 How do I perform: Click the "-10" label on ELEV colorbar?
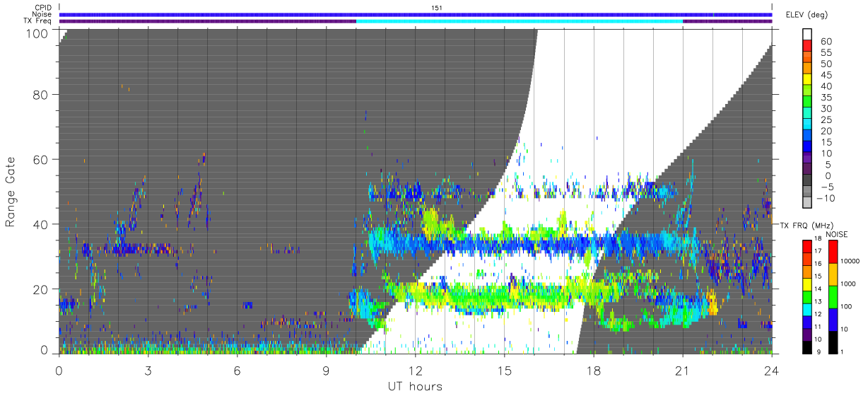point(825,198)
